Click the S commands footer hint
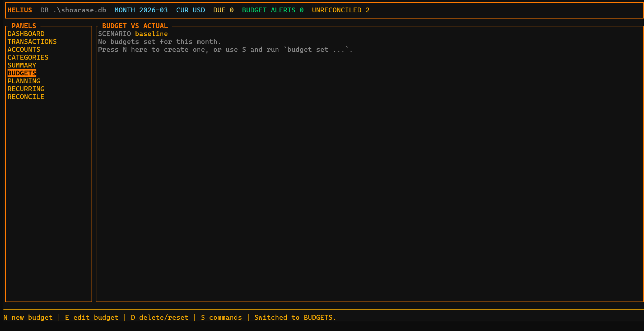This screenshot has height=331, width=644. [221, 318]
